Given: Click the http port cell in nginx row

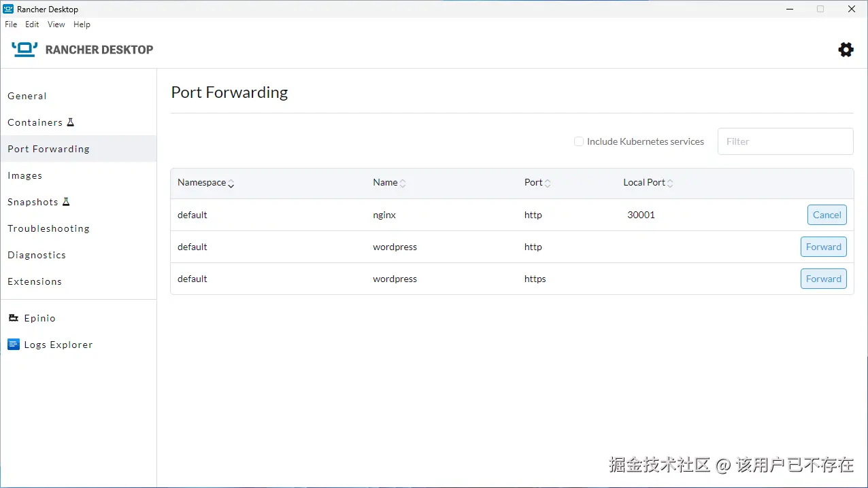Looking at the screenshot, I should [x=533, y=215].
